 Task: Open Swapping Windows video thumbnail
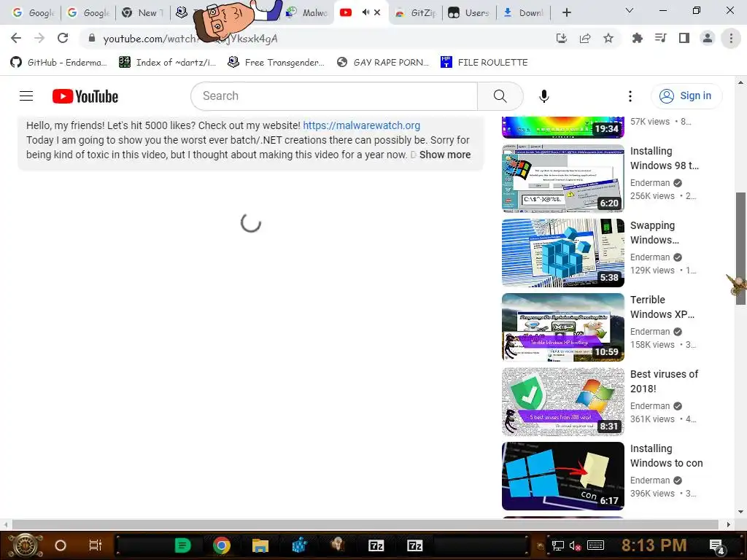pos(562,253)
